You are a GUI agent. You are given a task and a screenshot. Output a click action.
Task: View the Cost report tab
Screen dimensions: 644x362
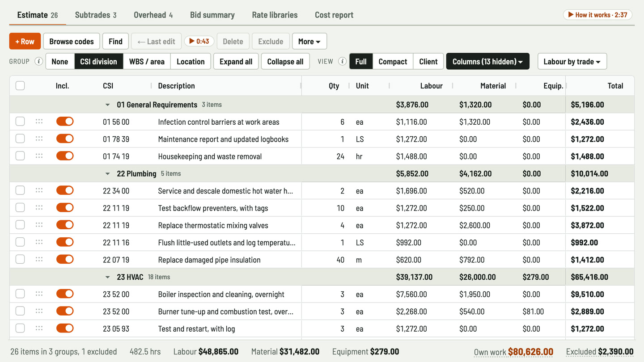[x=334, y=15]
